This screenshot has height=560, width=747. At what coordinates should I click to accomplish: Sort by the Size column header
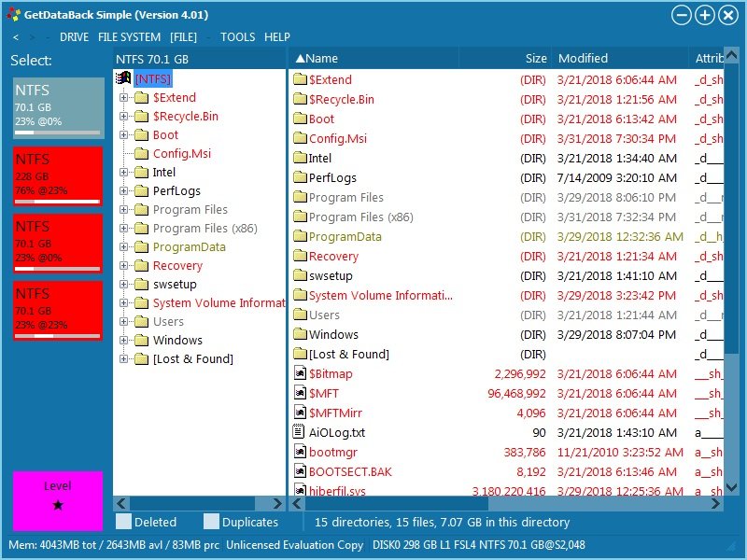(x=505, y=58)
